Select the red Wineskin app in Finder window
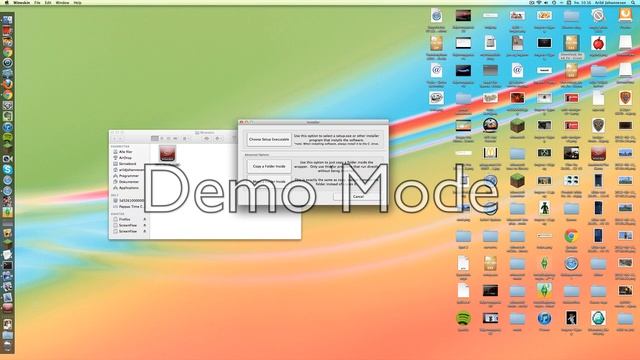The height and width of the screenshot is (360, 640). (x=167, y=153)
